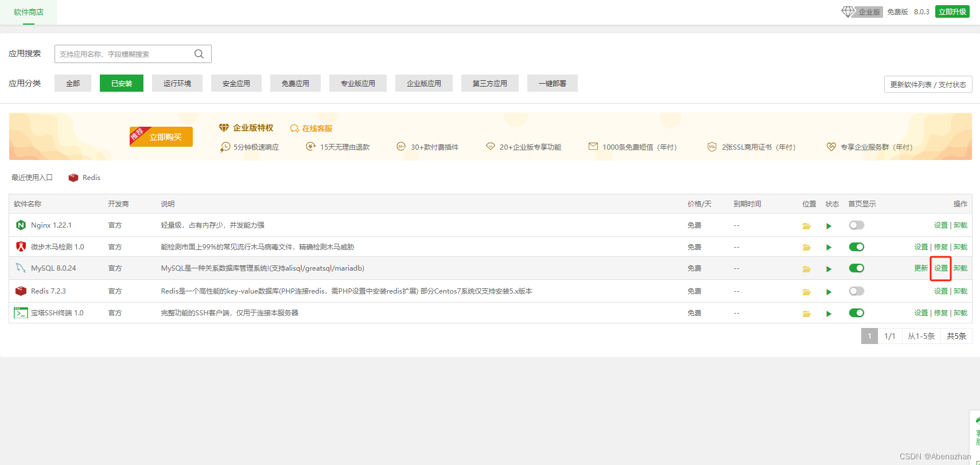Click the 立即购买 banner button
This screenshot has height=465, width=980.
(161, 137)
